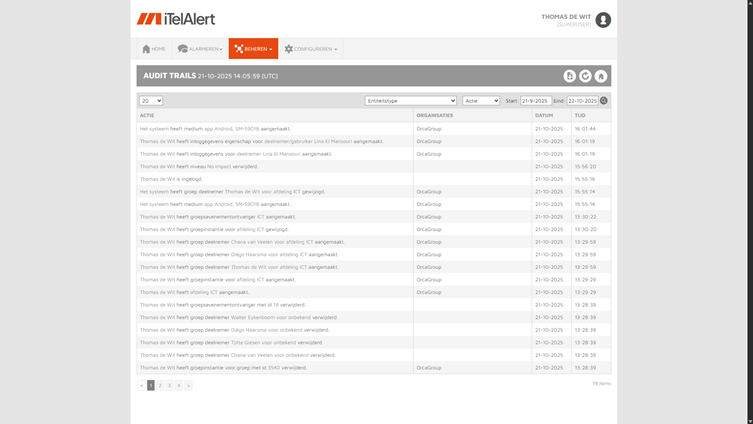
Task: Click the Eind date field
Action: coord(583,101)
